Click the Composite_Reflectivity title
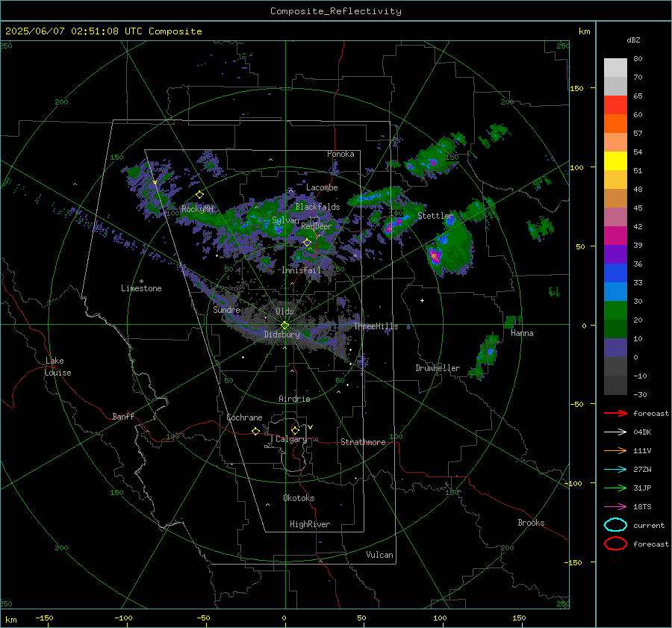Screen dimensions: 672x628 tap(336, 11)
